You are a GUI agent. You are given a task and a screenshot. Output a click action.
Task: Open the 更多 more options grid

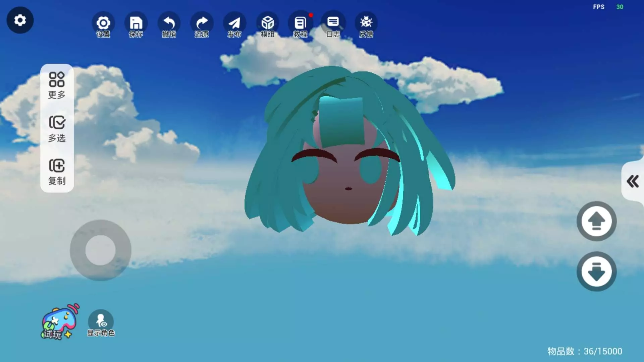(x=57, y=85)
